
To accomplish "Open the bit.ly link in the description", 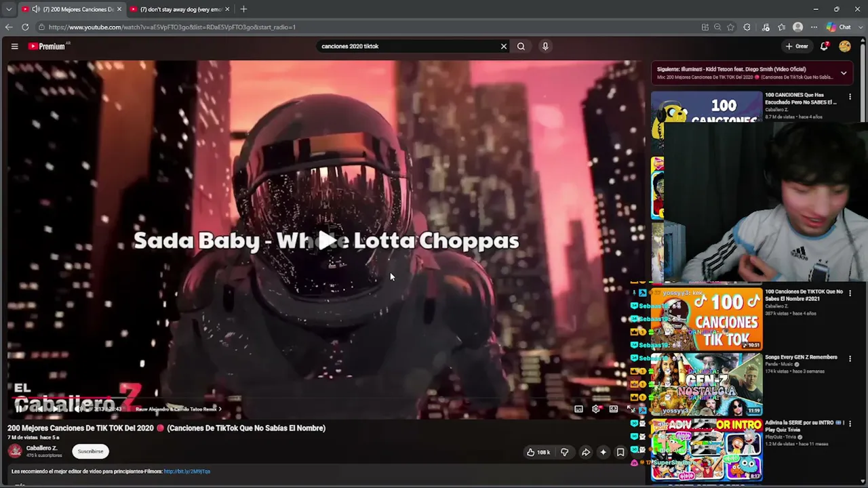I will coord(187,471).
